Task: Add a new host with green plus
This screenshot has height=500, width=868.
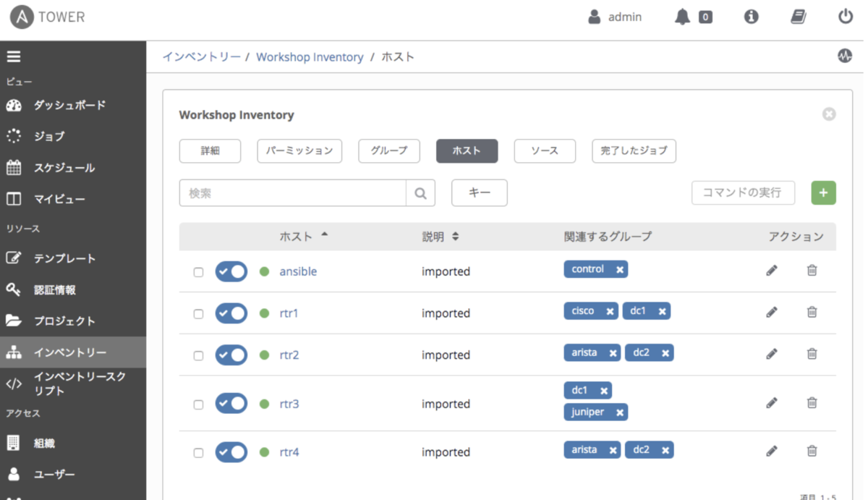Action: coord(823,193)
